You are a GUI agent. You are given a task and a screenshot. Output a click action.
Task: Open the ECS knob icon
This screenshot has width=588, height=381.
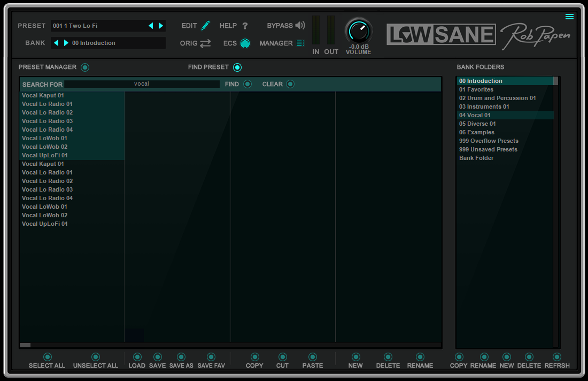[x=245, y=43]
